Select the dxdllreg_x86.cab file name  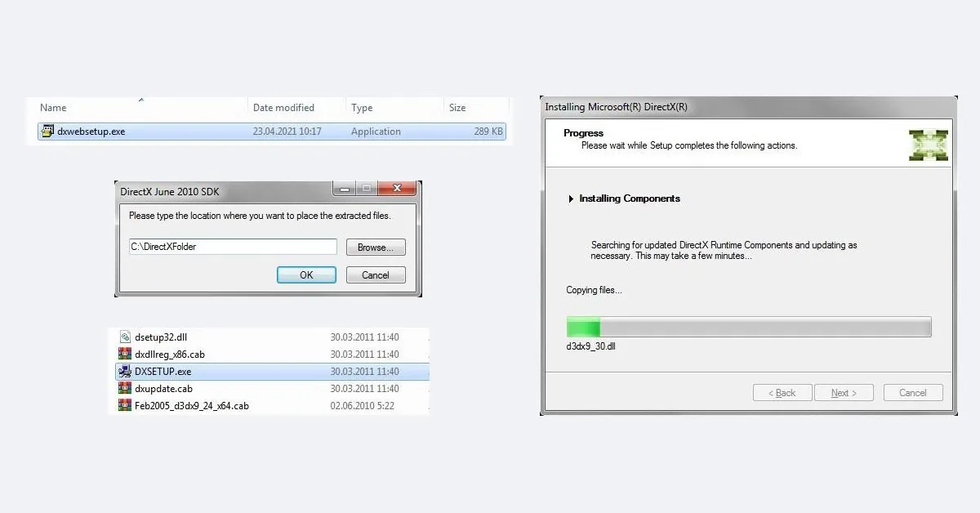(x=170, y=355)
